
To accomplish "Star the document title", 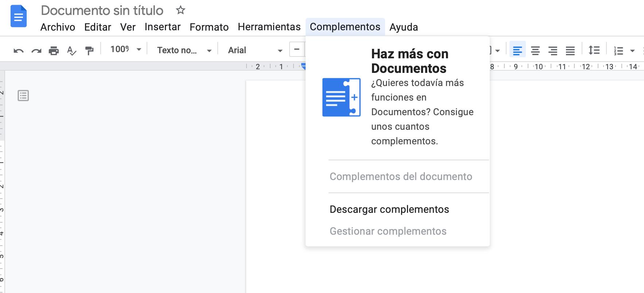I will pyautogui.click(x=181, y=10).
